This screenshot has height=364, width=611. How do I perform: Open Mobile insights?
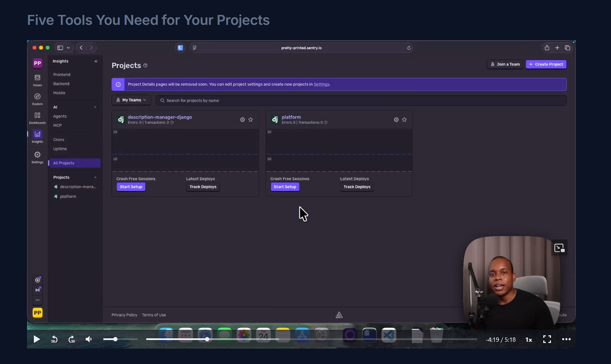[x=59, y=92]
